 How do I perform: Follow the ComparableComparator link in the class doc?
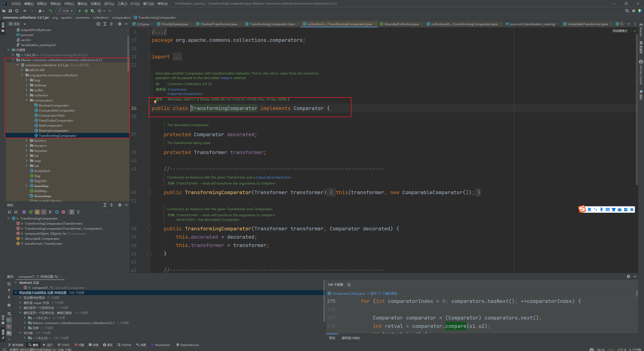(185, 94)
